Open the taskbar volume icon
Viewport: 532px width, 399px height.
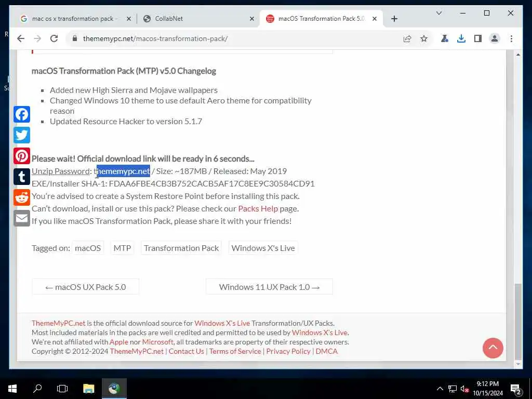[x=464, y=389]
